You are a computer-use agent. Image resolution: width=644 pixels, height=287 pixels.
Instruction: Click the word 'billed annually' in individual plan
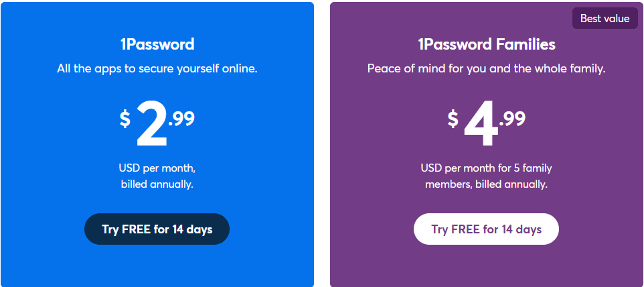pyautogui.click(x=157, y=184)
